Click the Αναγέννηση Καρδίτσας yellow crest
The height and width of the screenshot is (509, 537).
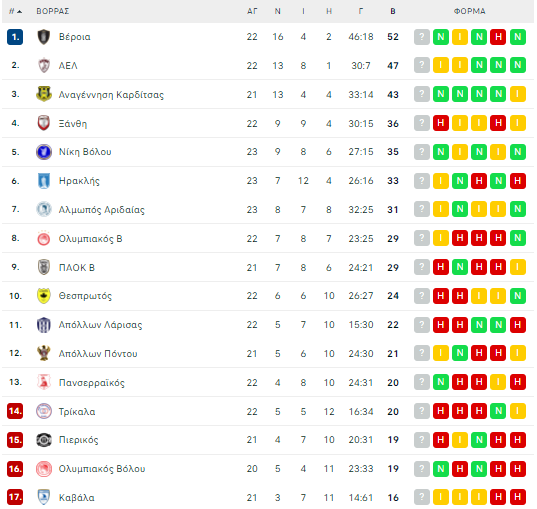pyautogui.click(x=44, y=94)
